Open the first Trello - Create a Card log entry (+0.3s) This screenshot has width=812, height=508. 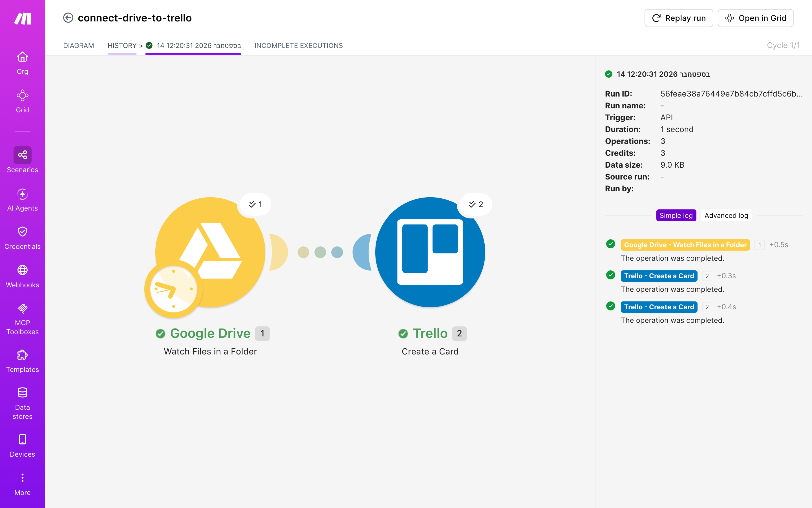tap(659, 276)
